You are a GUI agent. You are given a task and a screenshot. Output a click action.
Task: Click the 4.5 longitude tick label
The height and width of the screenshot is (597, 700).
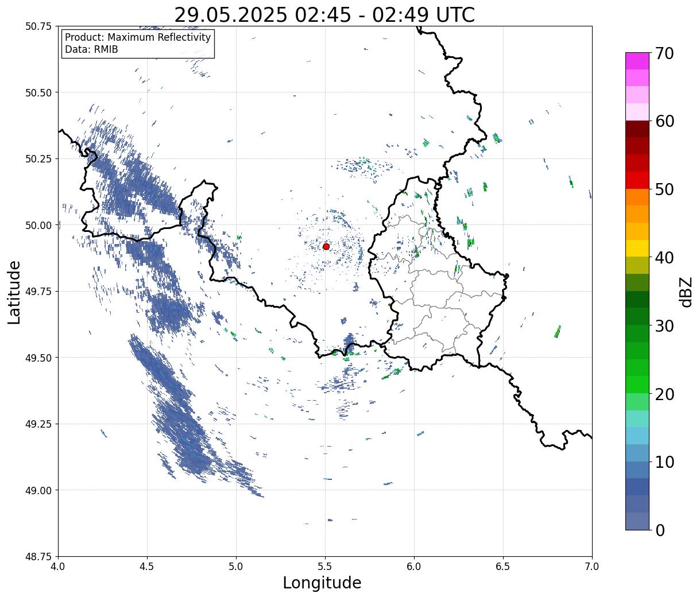(147, 567)
